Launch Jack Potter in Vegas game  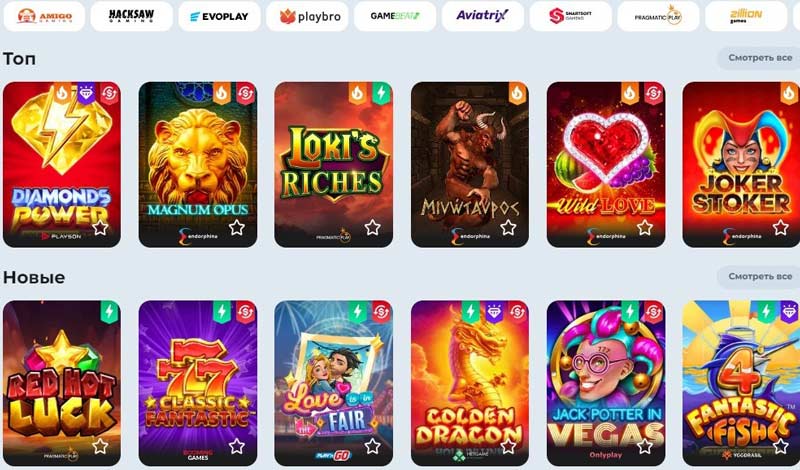(606, 383)
